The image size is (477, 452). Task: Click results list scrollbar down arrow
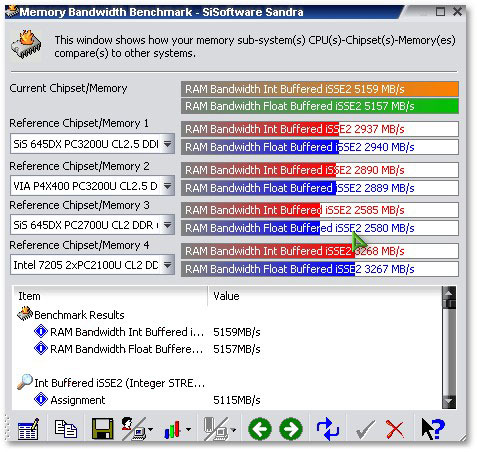point(449,402)
